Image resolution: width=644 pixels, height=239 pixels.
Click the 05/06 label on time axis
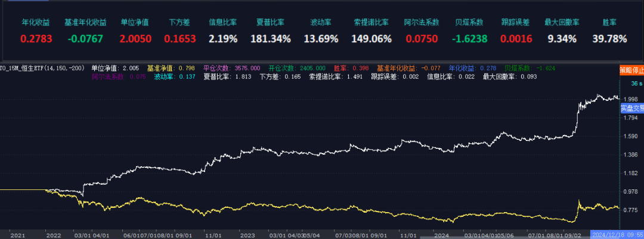(504, 235)
